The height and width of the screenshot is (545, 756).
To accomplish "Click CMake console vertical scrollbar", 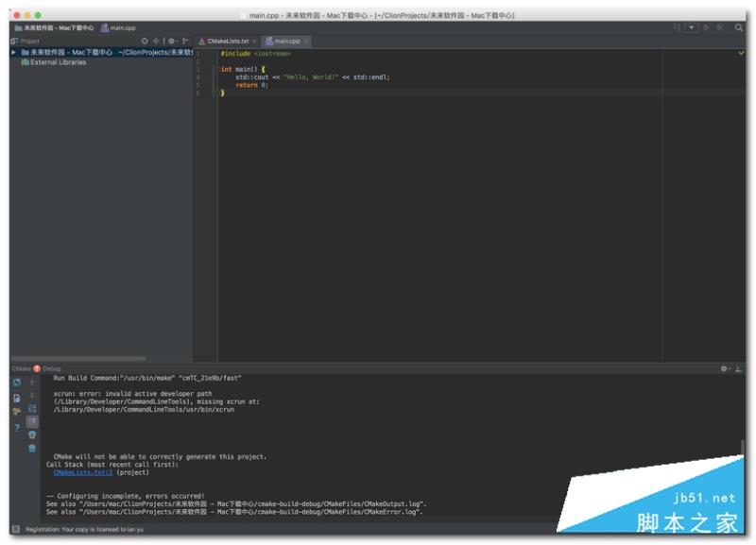I will [x=742, y=446].
